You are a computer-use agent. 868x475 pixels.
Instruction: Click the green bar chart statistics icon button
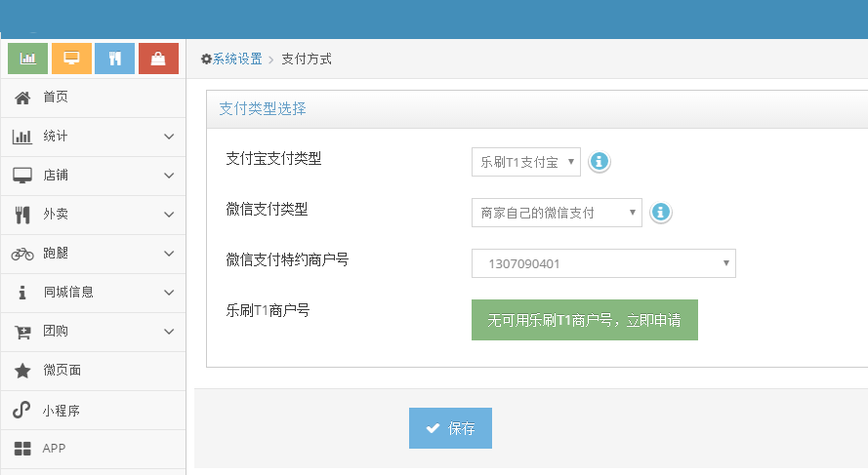tap(27, 59)
